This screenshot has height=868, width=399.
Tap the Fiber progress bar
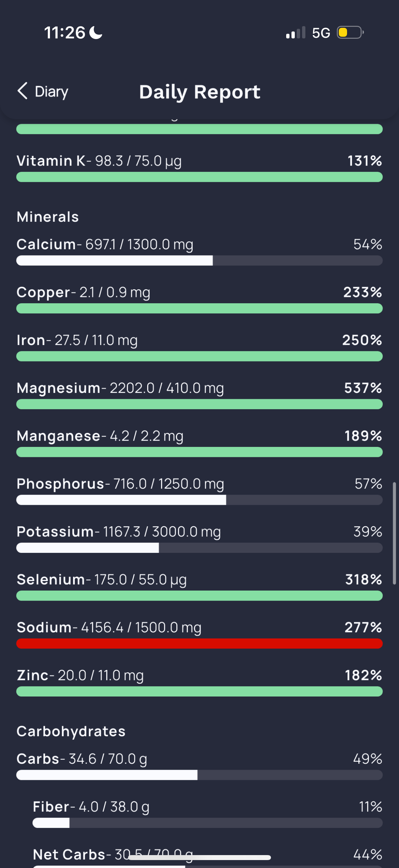pos(207,823)
